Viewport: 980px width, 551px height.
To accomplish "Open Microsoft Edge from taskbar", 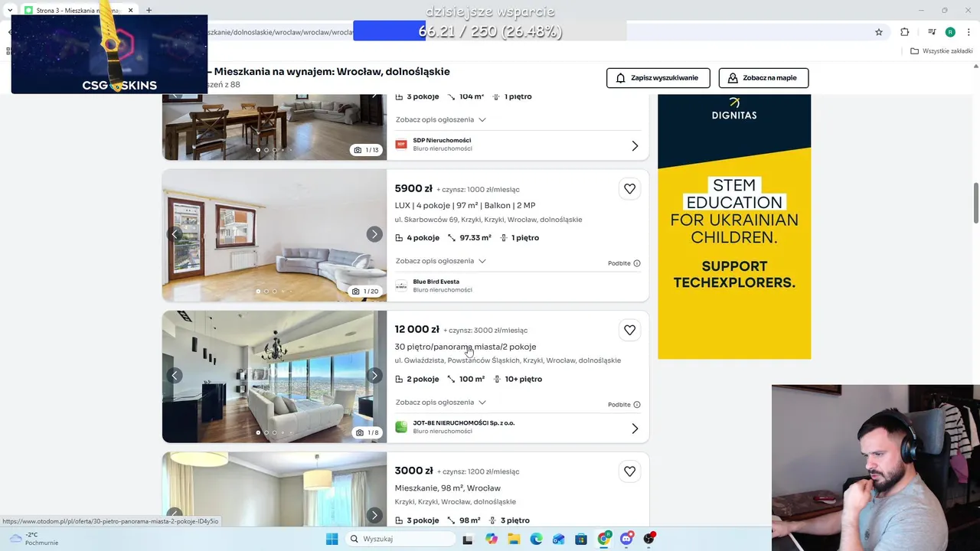I will tap(537, 539).
